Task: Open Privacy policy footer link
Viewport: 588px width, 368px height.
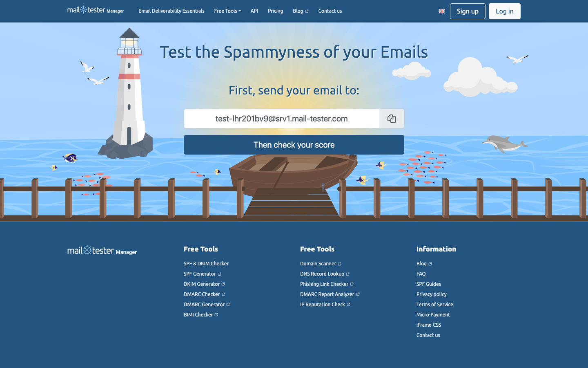Action: coord(432,294)
